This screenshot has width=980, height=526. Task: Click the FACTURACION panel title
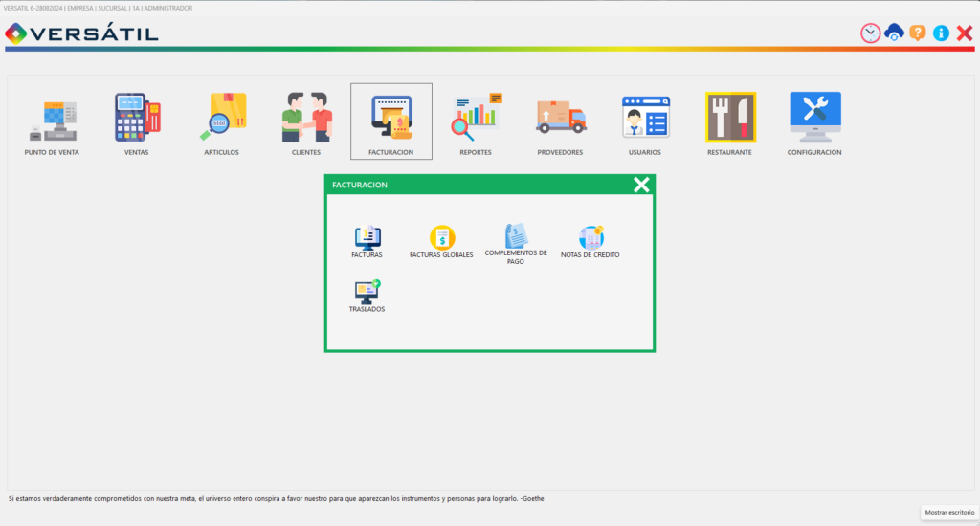pos(360,185)
